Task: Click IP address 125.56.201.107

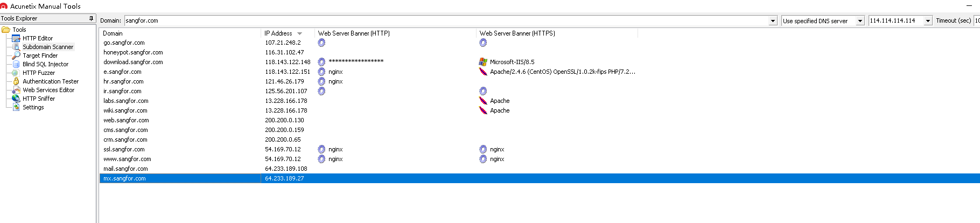Action: click(286, 91)
